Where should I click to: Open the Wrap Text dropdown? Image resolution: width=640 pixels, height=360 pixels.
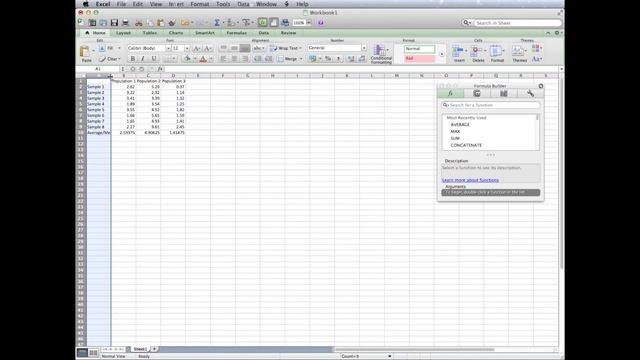click(300, 48)
